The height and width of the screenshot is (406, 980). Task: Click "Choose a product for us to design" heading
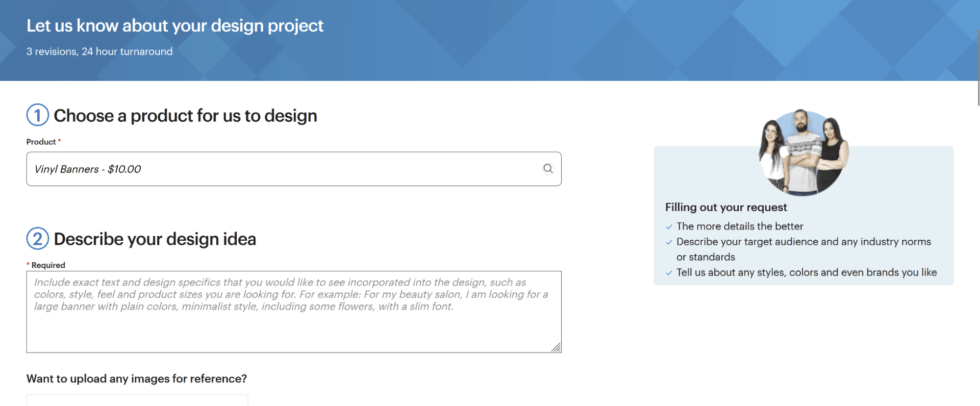185,116
